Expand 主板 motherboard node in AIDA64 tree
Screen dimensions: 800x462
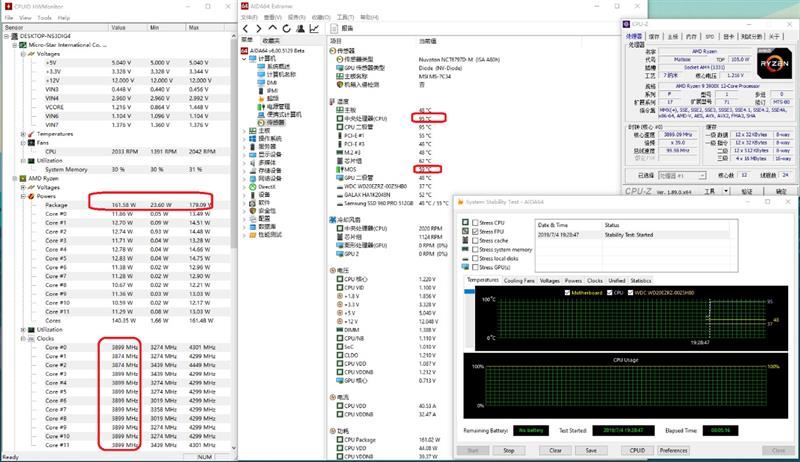point(244,131)
